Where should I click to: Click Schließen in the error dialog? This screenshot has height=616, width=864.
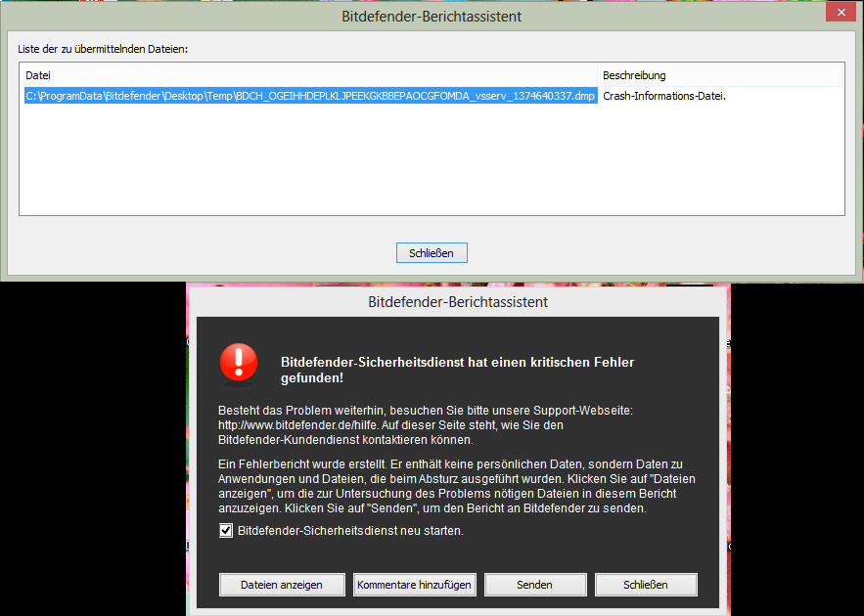tap(646, 585)
